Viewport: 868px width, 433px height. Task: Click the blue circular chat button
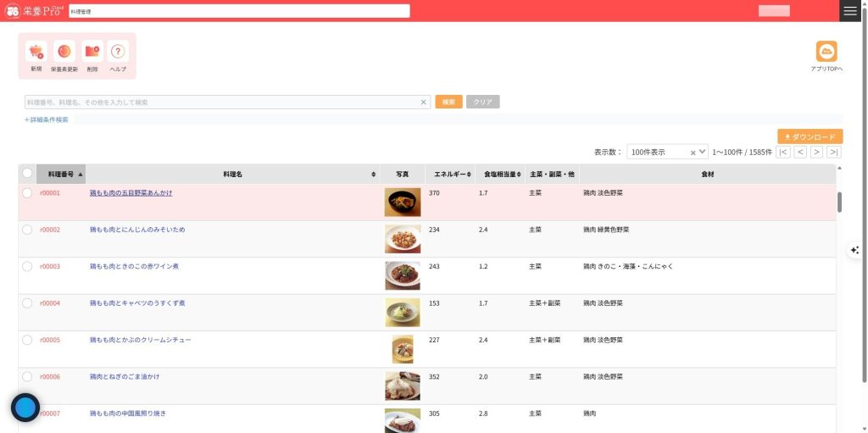coord(25,408)
